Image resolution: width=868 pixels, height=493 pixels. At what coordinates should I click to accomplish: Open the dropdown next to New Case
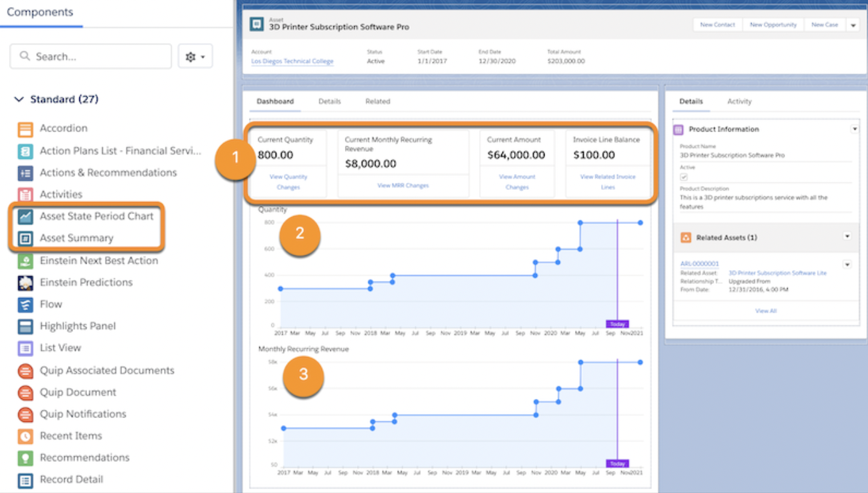853,25
